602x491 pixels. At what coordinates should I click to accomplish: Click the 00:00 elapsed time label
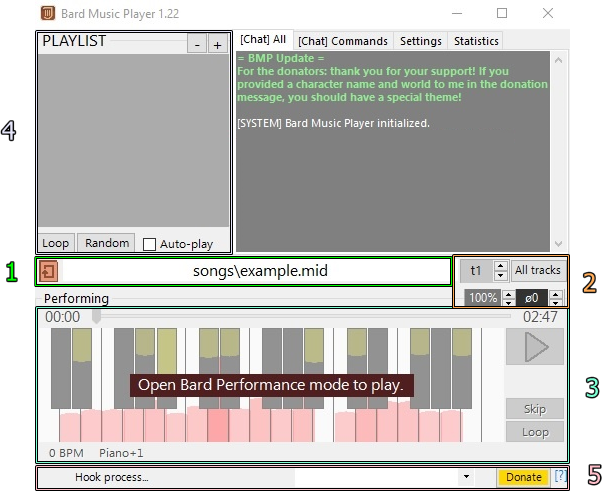point(63,317)
